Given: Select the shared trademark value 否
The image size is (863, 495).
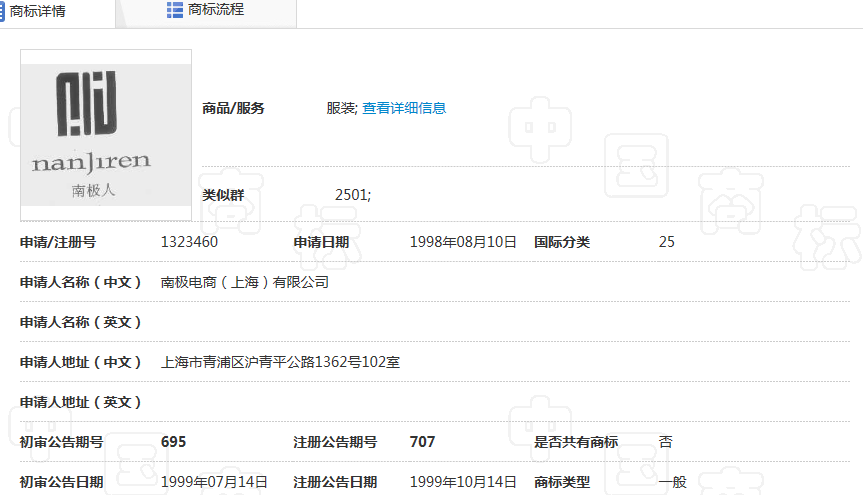Looking at the screenshot, I should pyautogui.click(x=665, y=442).
